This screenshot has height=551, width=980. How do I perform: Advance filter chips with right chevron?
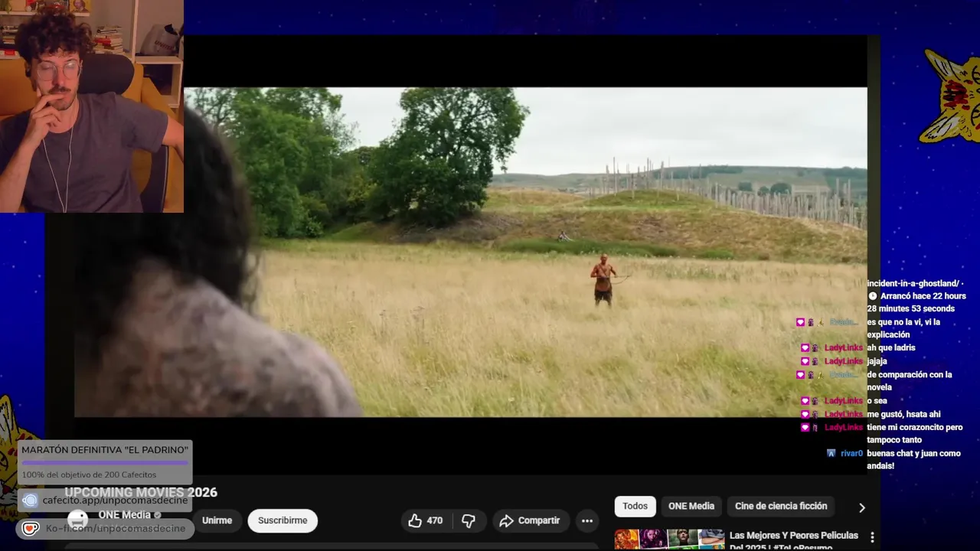861,507
